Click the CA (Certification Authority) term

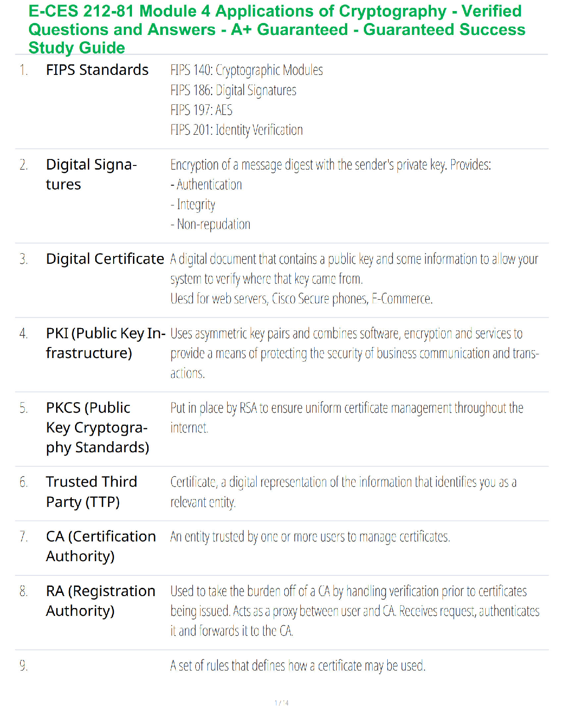click(x=101, y=546)
